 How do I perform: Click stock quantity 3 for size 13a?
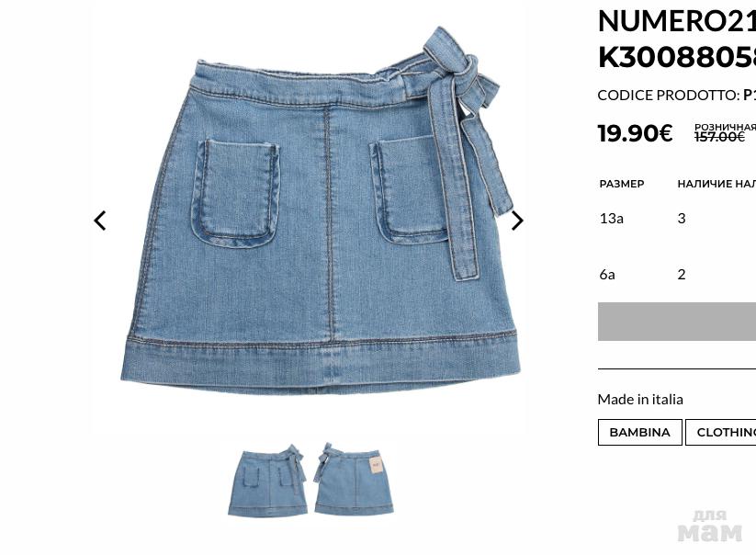click(682, 219)
